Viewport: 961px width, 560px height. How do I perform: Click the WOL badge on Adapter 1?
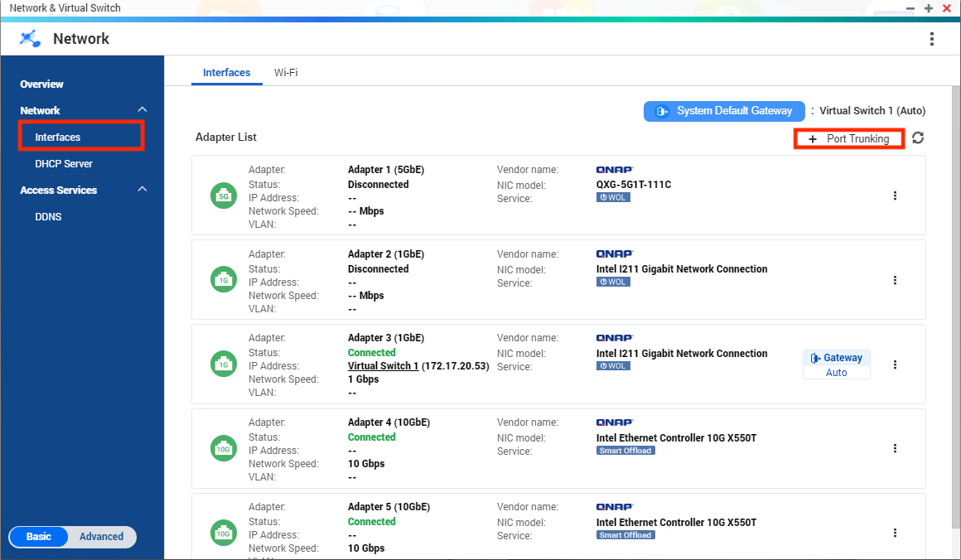(x=613, y=197)
